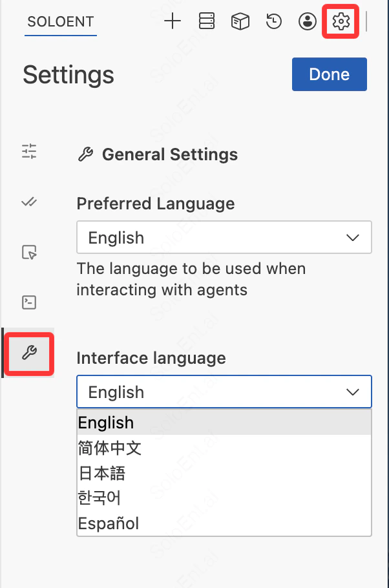Select the sliders/filter icon in the sidebar
Viewport: 389px width, 588px height.
(x=28, y=151)
